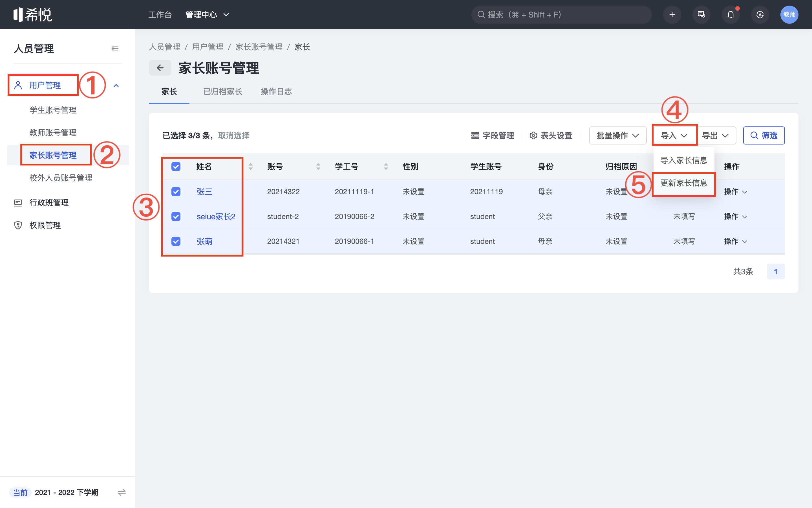
Task: Switch to the 操作日志 tab
Action: pyautogui.click(x=276, y=91)
